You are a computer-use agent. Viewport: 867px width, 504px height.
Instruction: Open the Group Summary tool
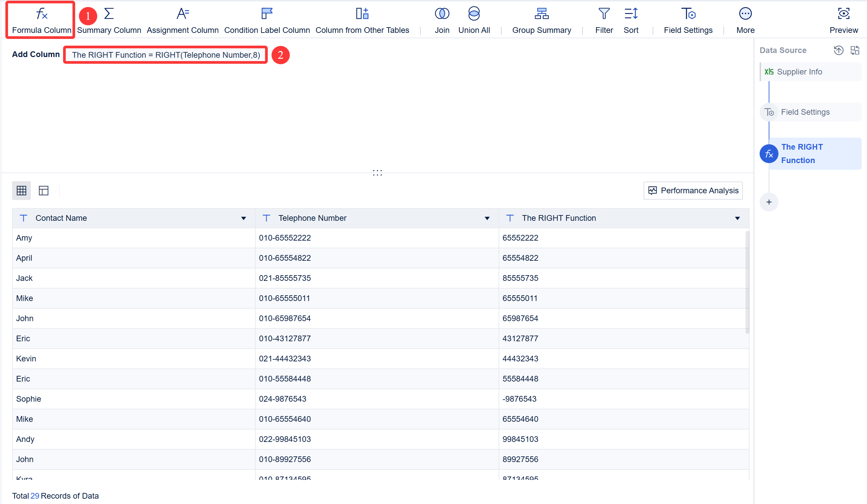pos(541,19)
